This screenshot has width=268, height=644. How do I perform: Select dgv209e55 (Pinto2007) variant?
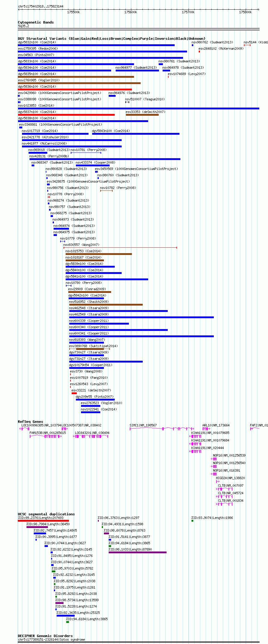pos(95,400)
